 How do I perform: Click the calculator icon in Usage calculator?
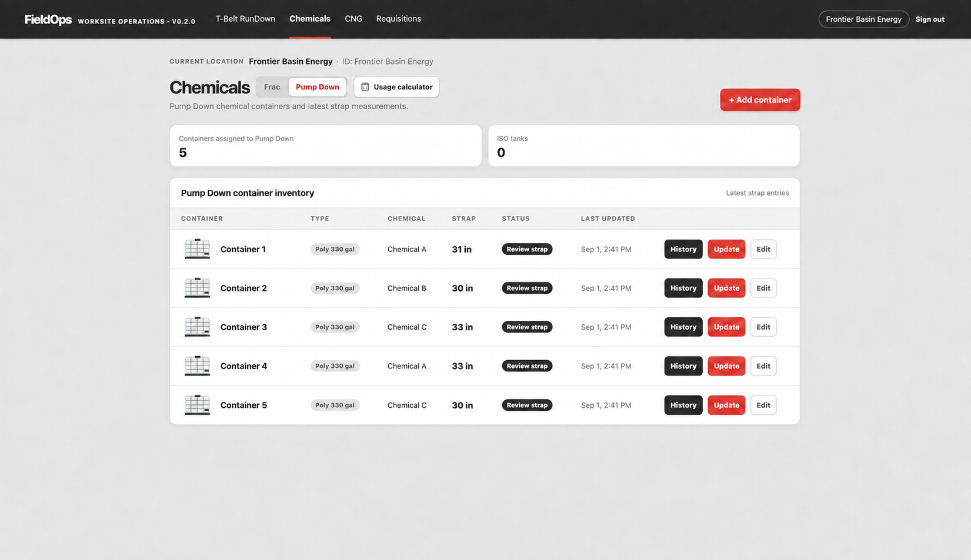365,87
